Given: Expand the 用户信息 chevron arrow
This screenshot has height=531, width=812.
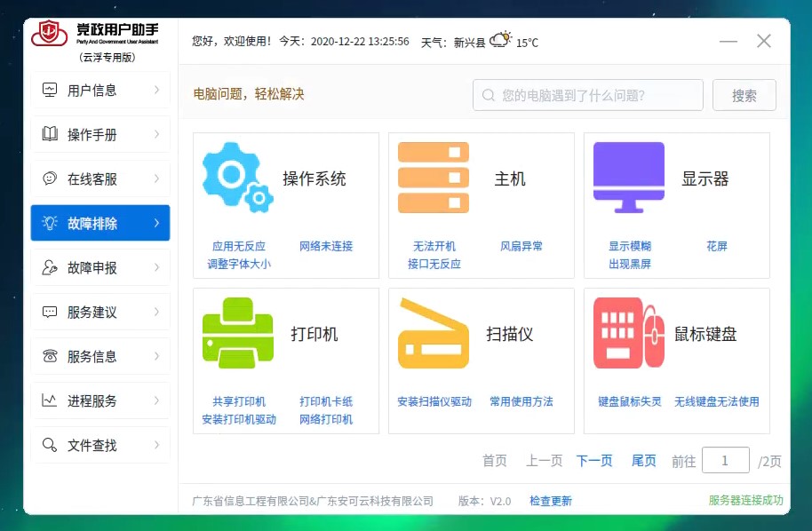Looking at the screenshot, I should point(156,90).
